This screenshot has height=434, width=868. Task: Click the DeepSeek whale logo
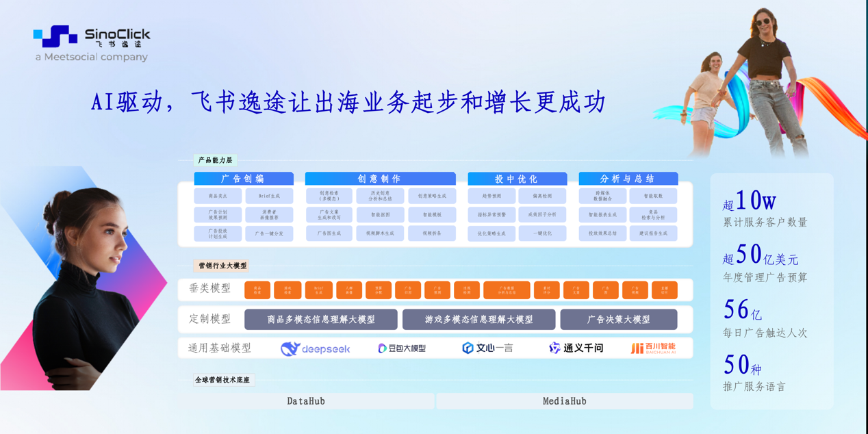[x=315, y=348]
